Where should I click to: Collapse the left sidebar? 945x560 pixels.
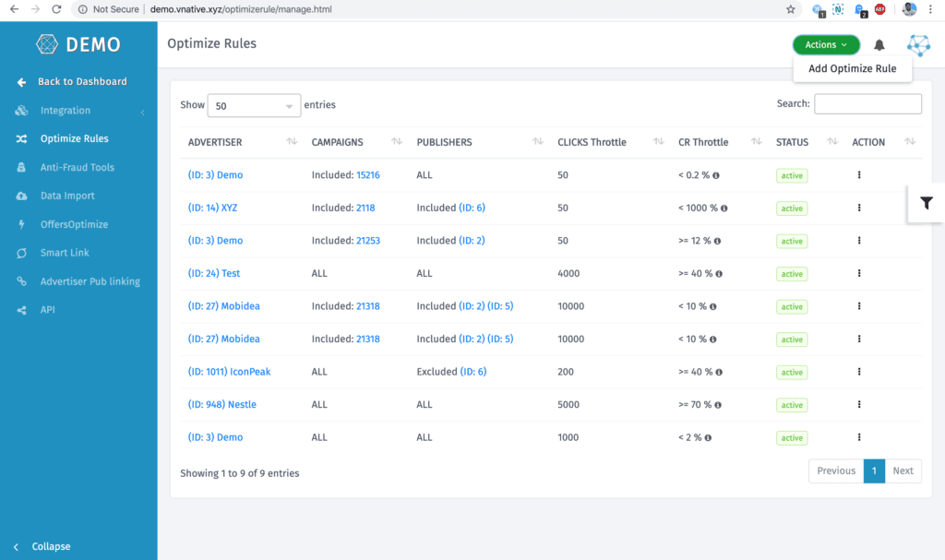pos(42,546)
